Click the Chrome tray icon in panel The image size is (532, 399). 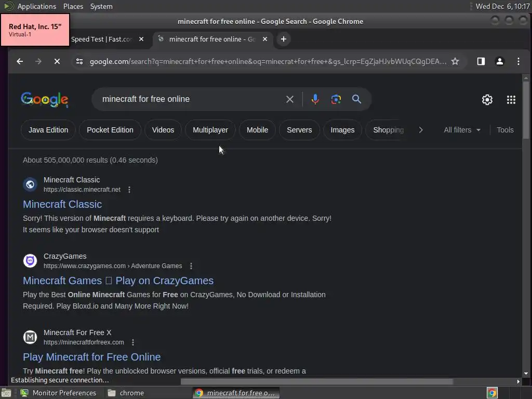pyautogui.click(x=492, y=393)
